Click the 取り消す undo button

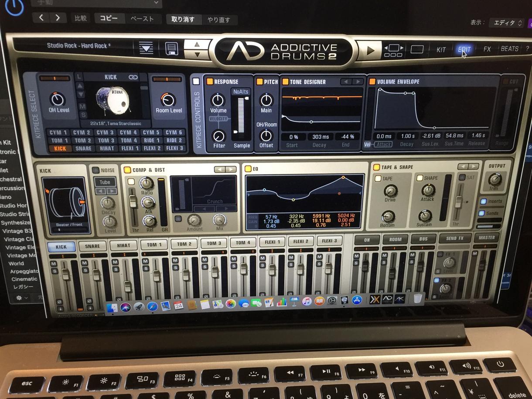pyautogui.click(x=183, y=19)
